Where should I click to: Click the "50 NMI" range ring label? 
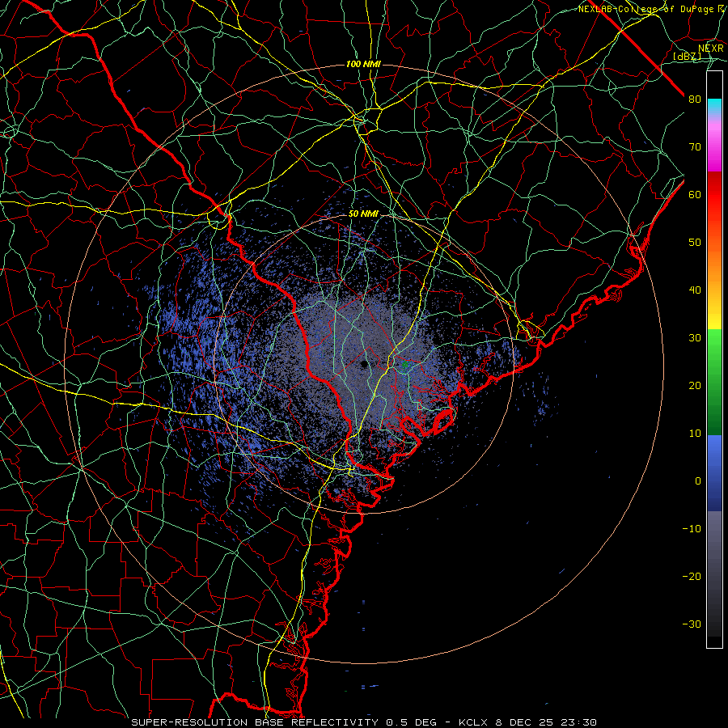tap(363, 214)
